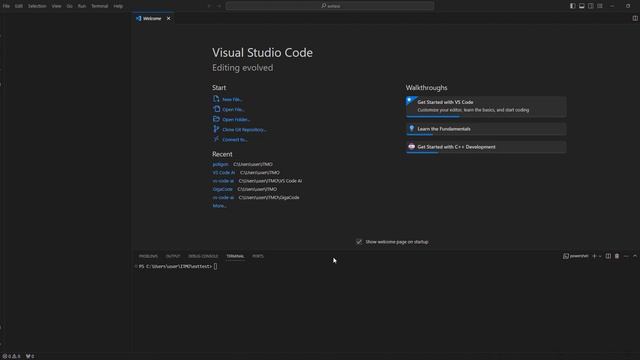640x360 pixels.
Task: Open the Selection menu
Action: pyautogui.click(x=37, y=6)
